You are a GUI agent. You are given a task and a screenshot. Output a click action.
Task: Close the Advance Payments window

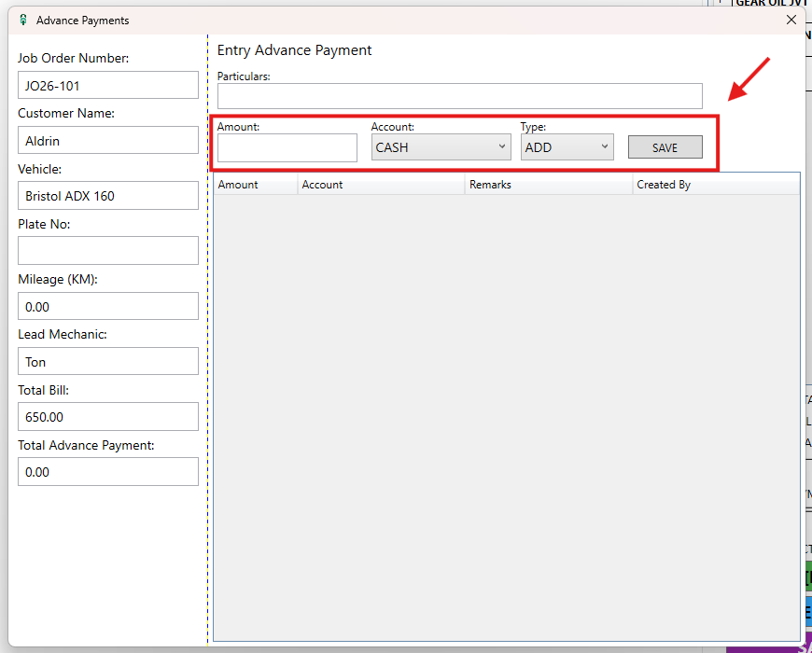click(x=791, y=20)
